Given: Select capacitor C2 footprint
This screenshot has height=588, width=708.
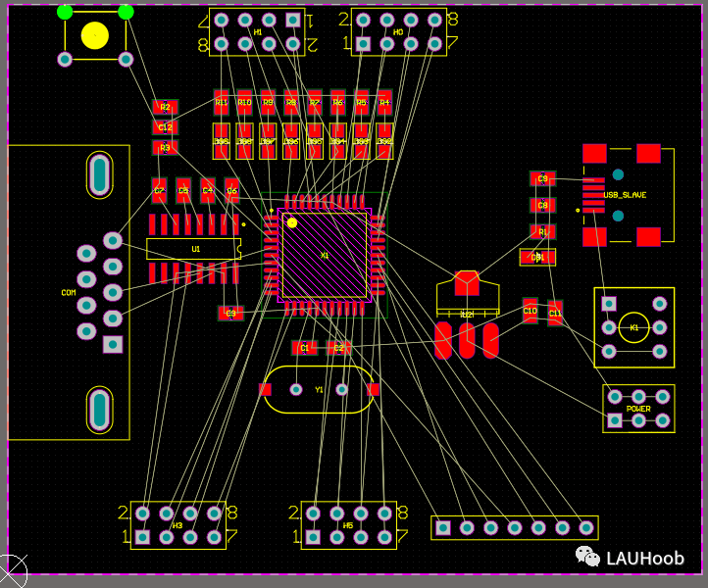Looking at the screenshot, I should (x=338, y=348).
